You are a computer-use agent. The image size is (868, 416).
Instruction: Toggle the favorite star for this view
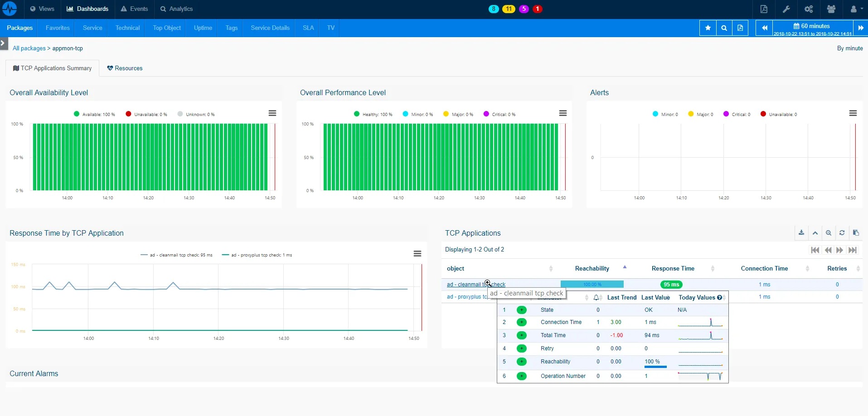pyautogui.click(x=708, y=28)
